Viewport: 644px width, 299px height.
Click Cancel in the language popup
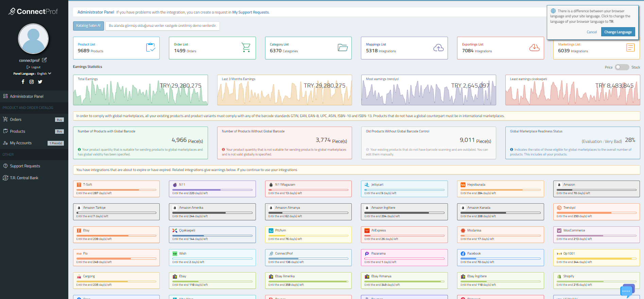[591, 32]
